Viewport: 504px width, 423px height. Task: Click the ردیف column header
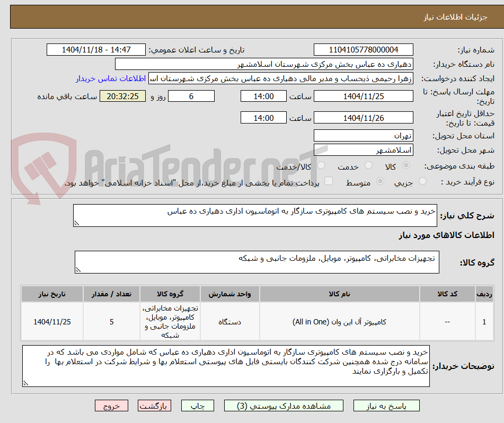(484, 294)
